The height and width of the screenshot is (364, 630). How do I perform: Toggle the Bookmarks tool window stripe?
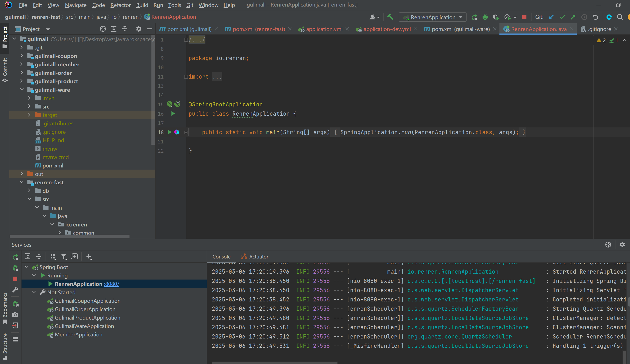(x=5, y=309)
